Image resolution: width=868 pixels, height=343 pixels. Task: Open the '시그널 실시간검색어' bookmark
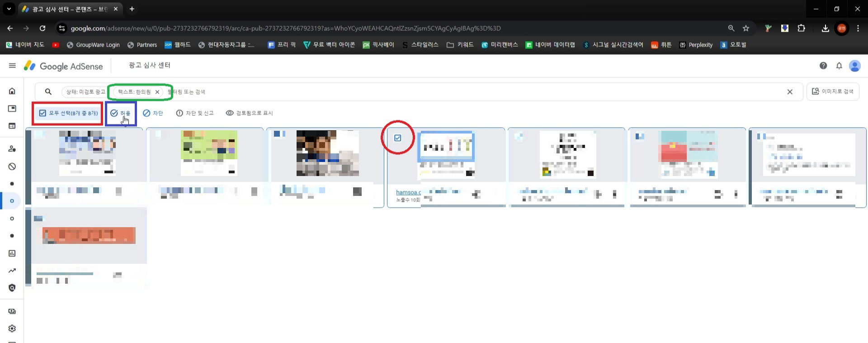pyautogui.click(x=613, y=45)
